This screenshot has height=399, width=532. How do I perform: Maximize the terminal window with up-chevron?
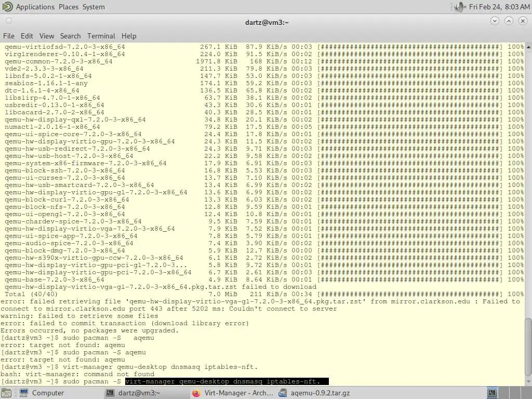[509, 21]
